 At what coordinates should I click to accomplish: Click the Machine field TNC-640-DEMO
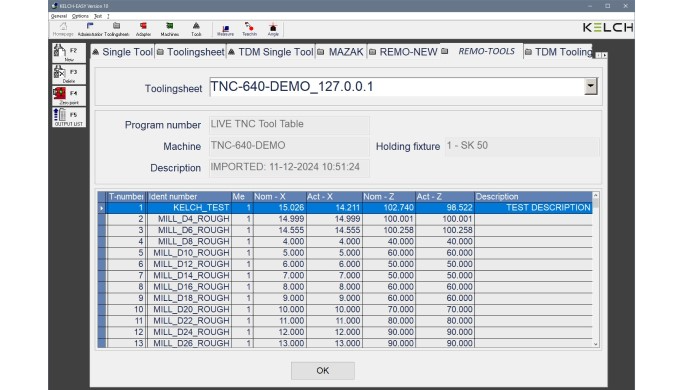pos(289,146)
